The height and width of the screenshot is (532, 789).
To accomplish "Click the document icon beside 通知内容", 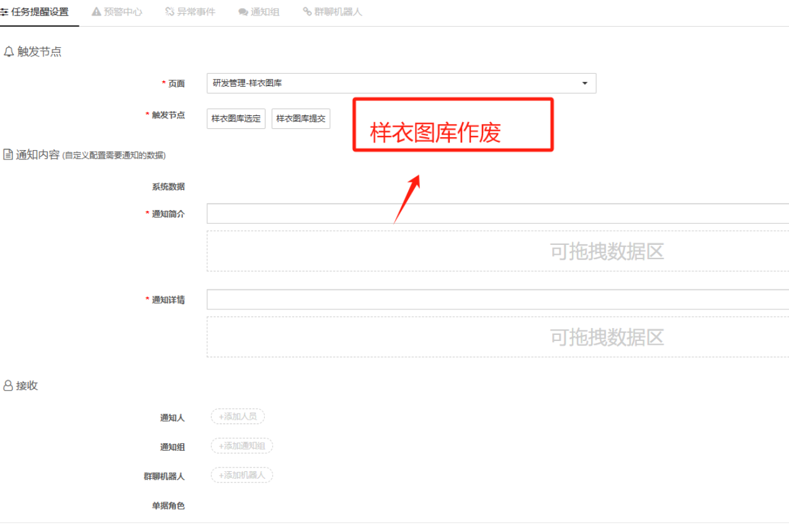I will [x=8, y=154].
